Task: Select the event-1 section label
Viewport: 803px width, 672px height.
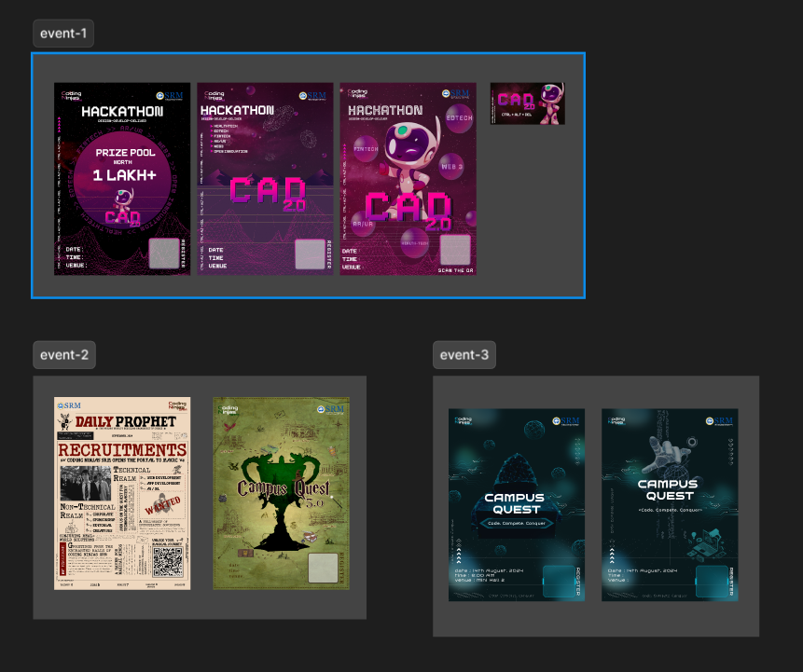Action: pos(63,34)
